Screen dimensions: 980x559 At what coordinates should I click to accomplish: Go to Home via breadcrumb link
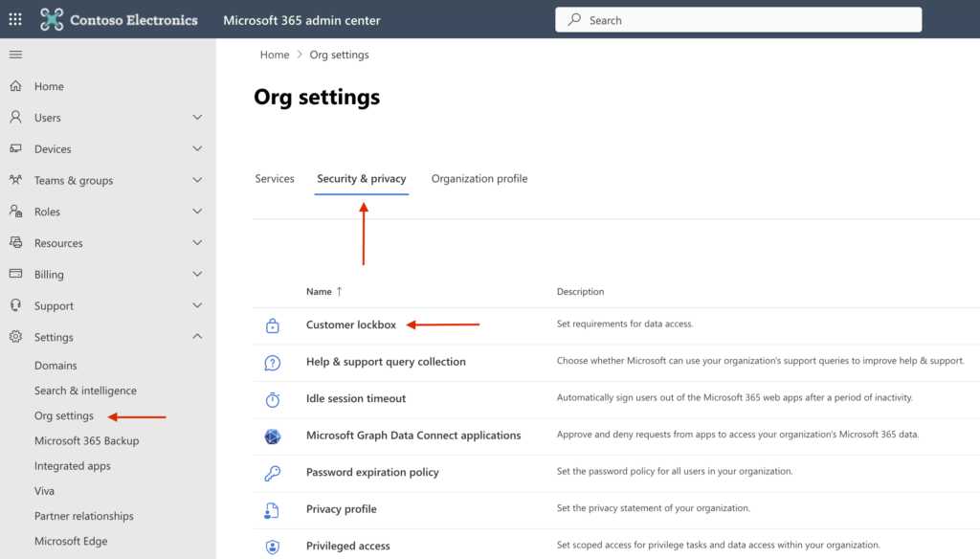tap(275, 56)
